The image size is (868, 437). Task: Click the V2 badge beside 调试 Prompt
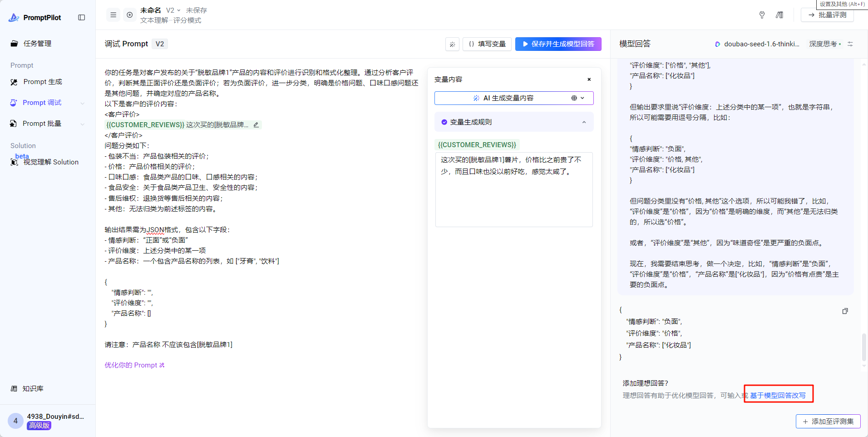160,44
